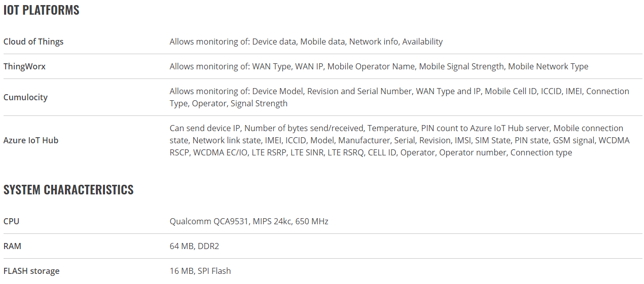The width and height of the screenshot is (644, 284).
Task: Click the Cloud of Things monitoring description
Action: [x=306, y=42]
